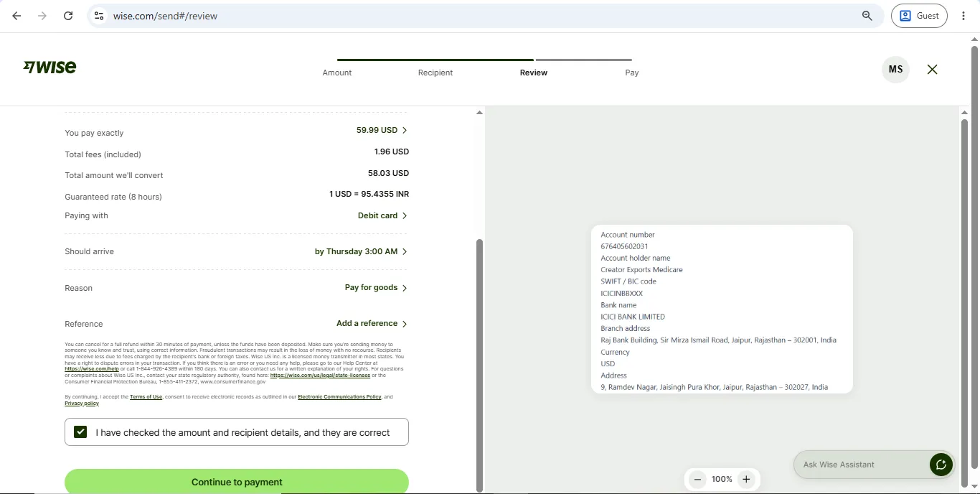Open the state-licenses link
Screen dimensions: 980x494
coord(320,376)
